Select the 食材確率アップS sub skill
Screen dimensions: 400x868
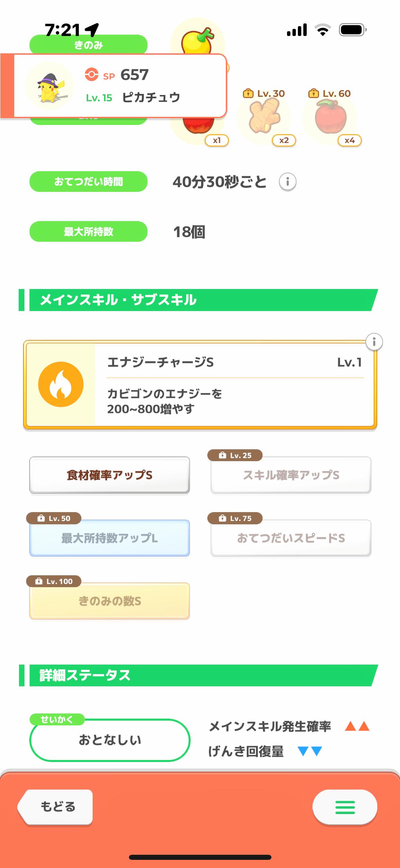point(109,475)
